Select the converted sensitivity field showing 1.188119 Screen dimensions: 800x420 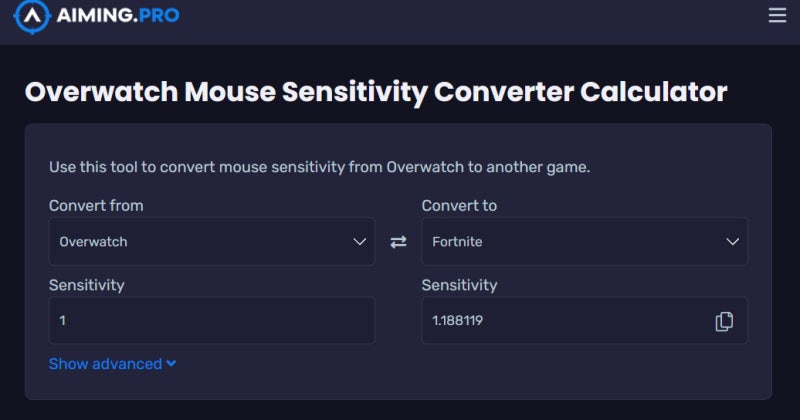coord(565,321)
